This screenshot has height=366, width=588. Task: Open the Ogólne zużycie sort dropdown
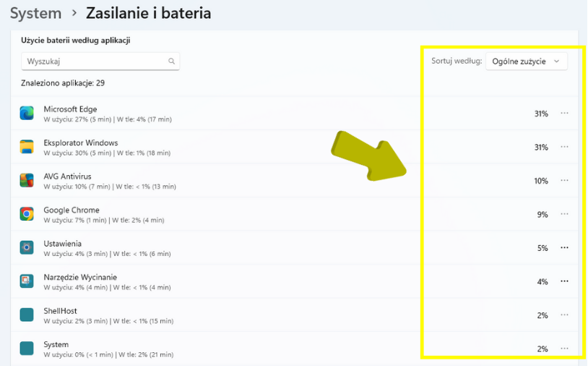[526, 61]
